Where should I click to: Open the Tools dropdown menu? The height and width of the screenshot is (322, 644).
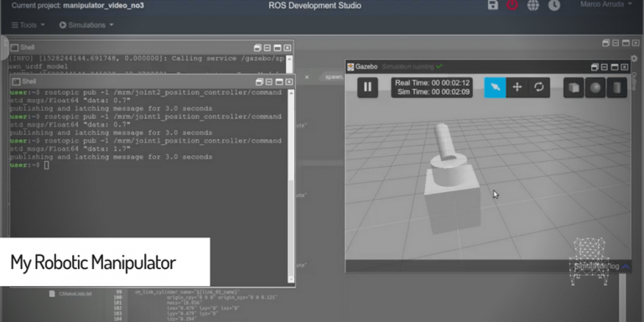(28, 25)
